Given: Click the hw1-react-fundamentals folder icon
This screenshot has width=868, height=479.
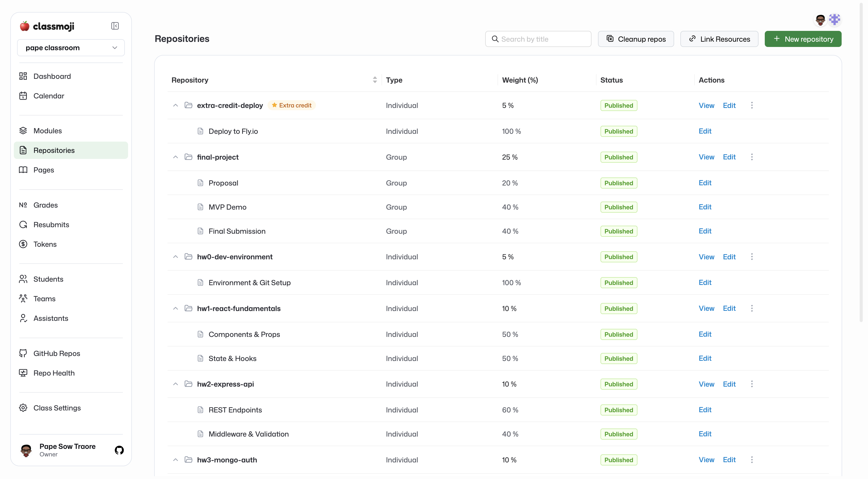Looking at the screenshot, I should coord(188,308).
